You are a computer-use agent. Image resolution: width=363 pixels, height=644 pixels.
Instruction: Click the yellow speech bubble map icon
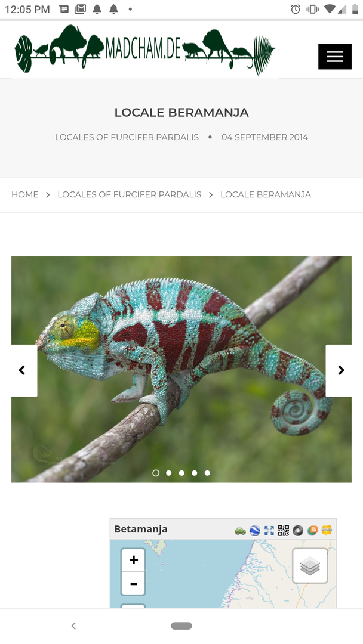pos(327,531)
